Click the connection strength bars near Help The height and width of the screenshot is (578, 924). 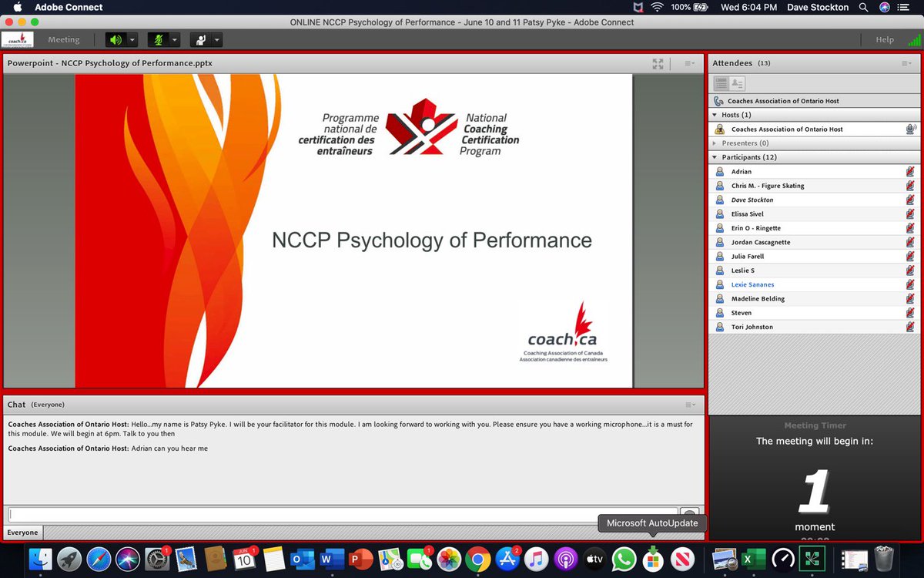coord(916,39)
